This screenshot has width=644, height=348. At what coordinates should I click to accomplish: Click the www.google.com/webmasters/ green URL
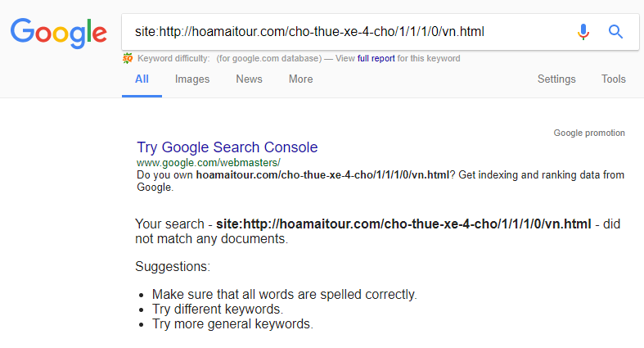tap(209, 163)
